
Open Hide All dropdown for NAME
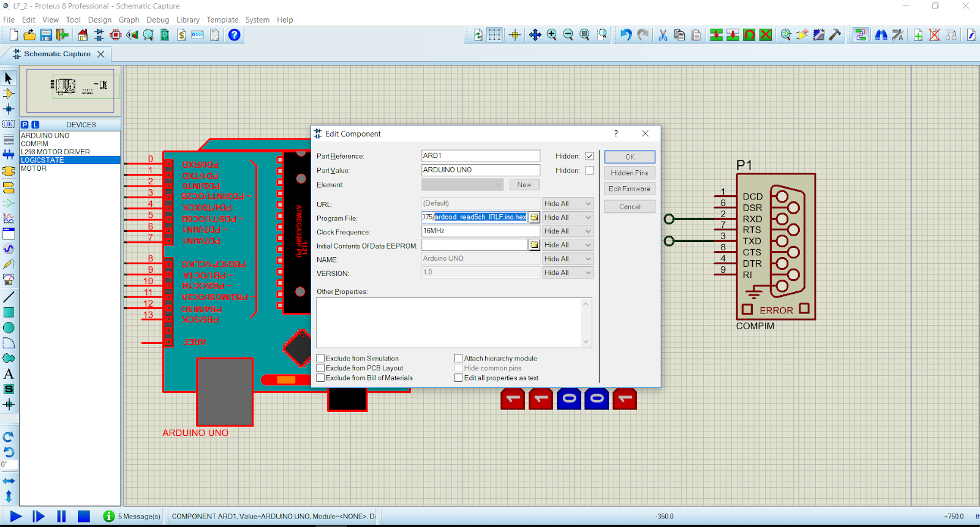tap(568, 259)
